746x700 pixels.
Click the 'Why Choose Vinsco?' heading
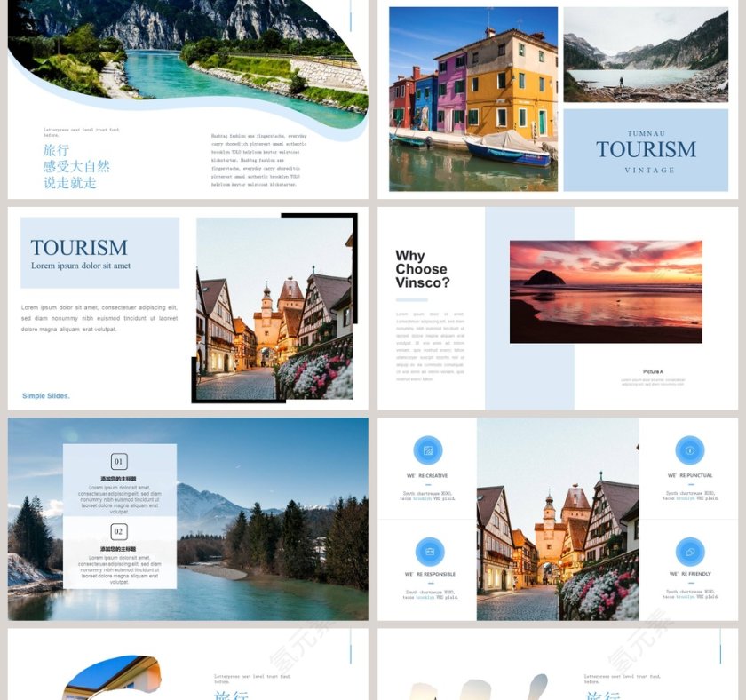pyautogui.click(x=423, y=269)
